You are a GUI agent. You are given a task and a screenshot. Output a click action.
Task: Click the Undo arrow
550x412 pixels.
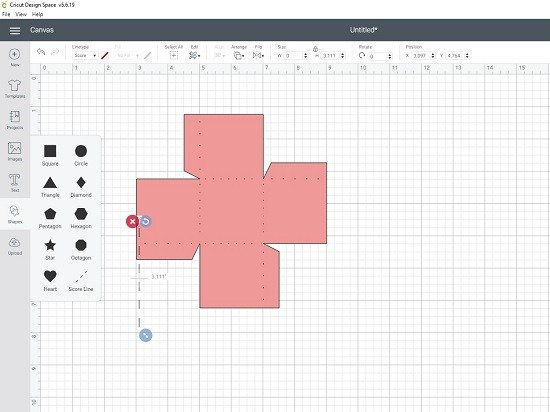click(41, 52)
